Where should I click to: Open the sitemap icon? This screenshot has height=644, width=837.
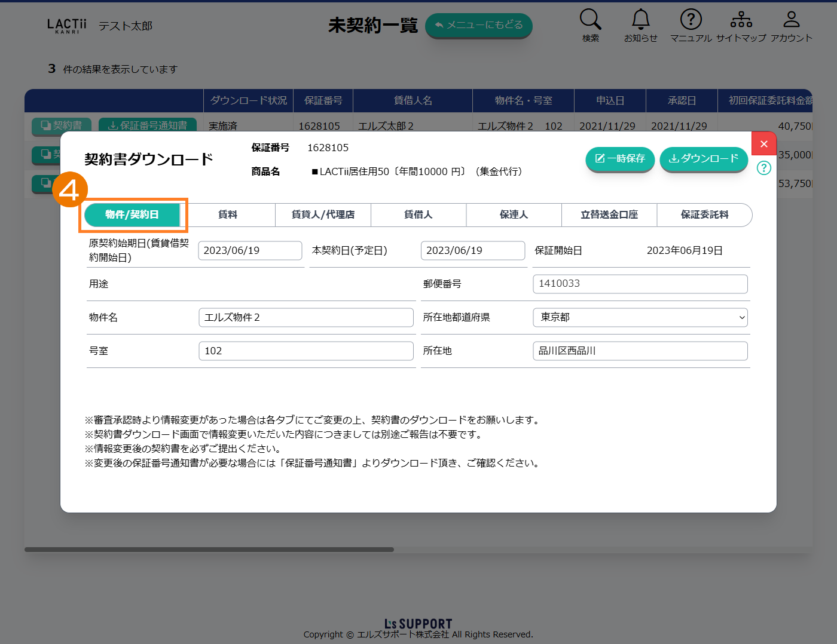click(x=741, y=20)
